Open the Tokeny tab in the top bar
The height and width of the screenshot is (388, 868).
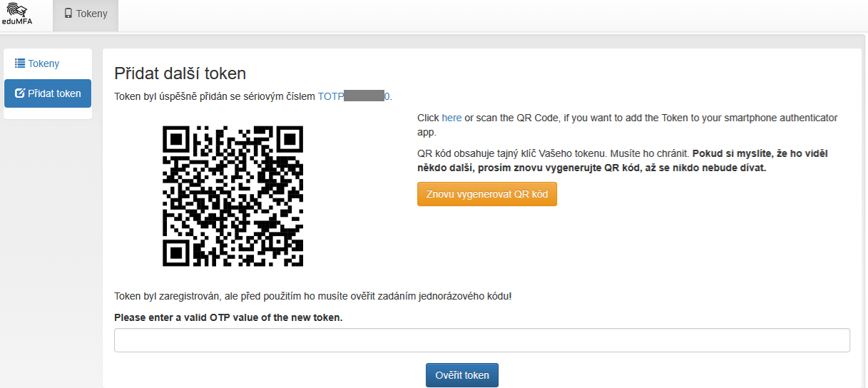[86, 14]
